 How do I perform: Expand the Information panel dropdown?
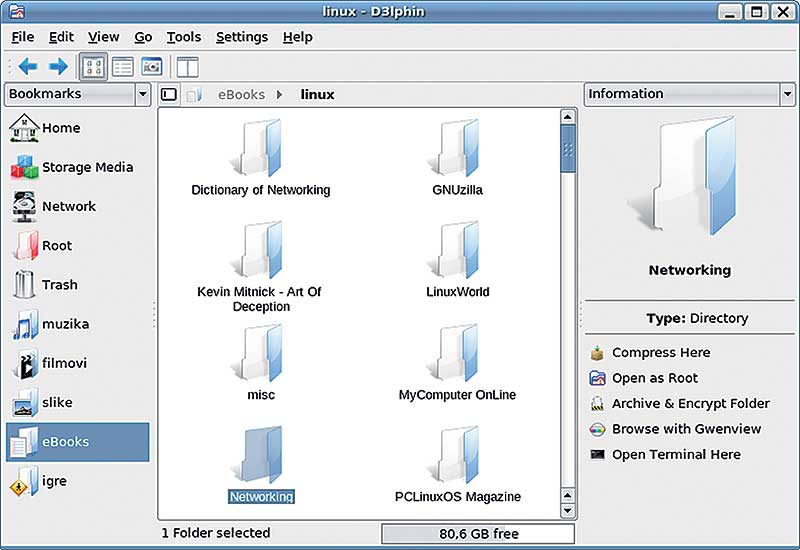click(787, 94)
